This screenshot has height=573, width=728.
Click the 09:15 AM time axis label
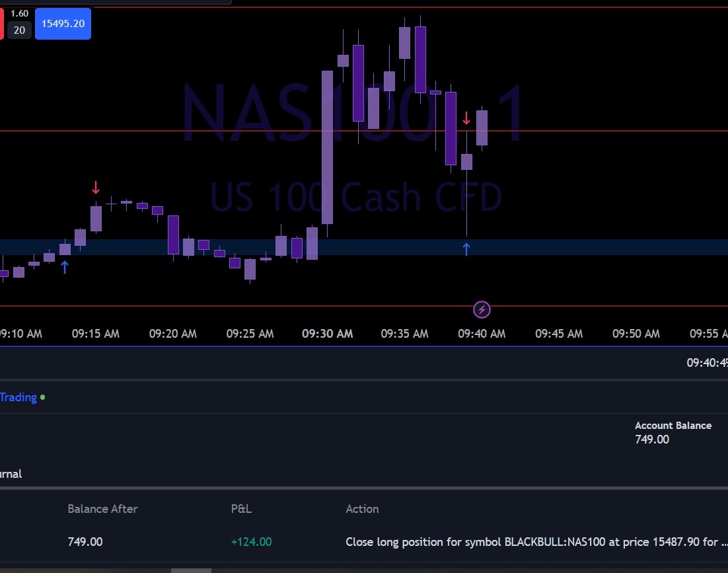tap(96, 334)
